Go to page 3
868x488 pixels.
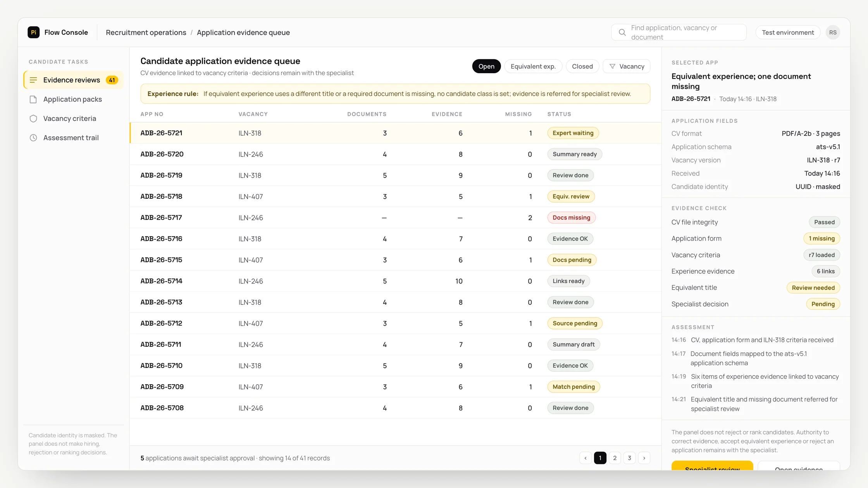click(x=629, y=458)
